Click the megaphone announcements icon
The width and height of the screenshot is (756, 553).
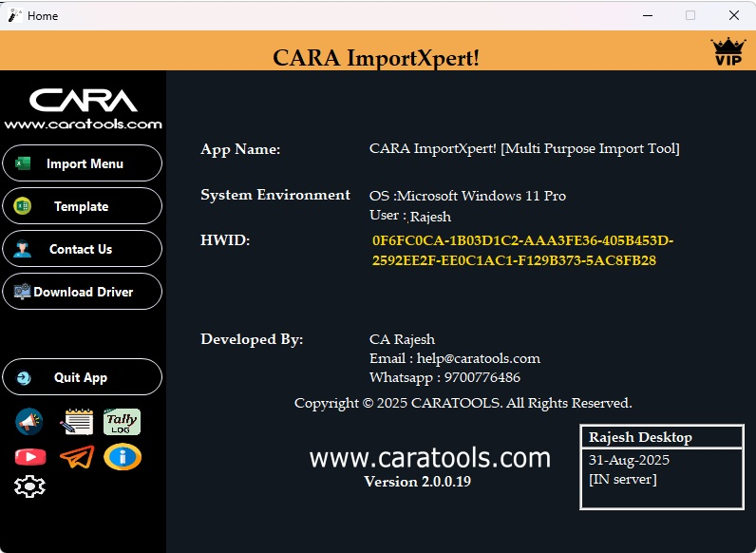pos(30,421)
